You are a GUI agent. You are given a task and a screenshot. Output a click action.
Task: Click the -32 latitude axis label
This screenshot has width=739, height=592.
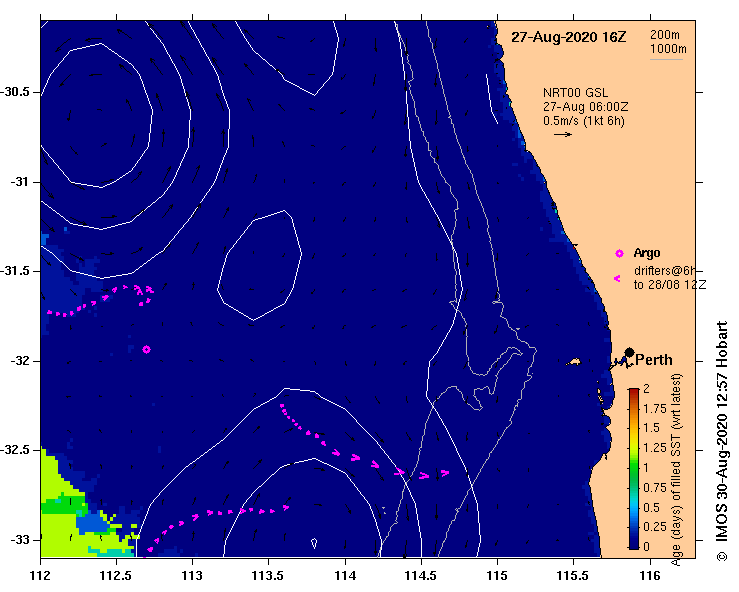[19, 360]
